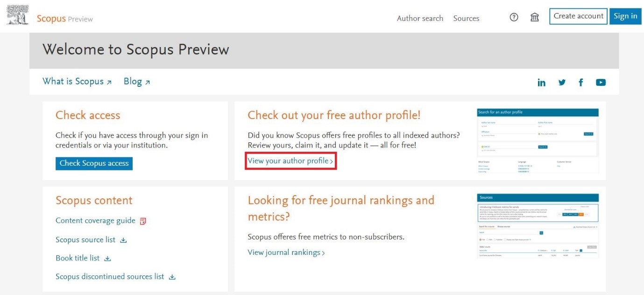Click download icon next to Book title list
This screenshot has height=295, width=644.
pyautogui.click(x=107, y=259)
